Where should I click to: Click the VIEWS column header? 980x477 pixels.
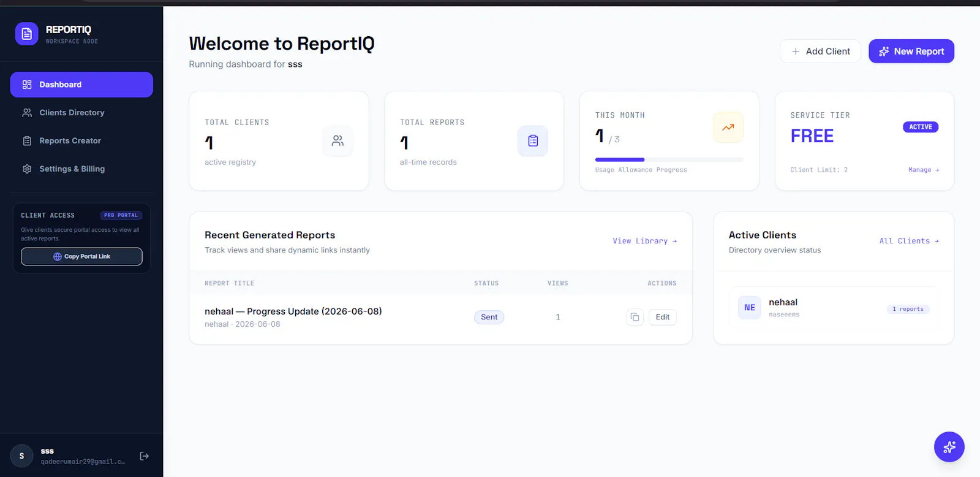[558, 283]
